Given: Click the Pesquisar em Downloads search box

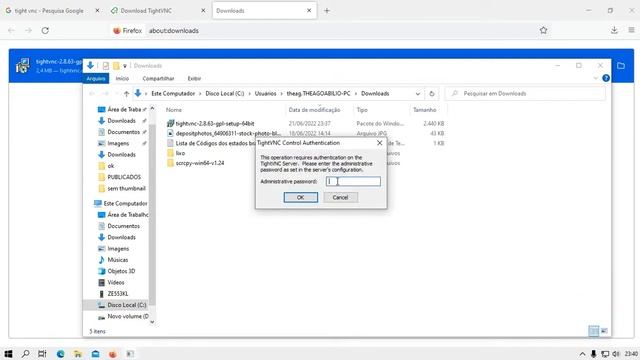Looking at the screenshot, I should pyautogui.click(x=525, y=93).
